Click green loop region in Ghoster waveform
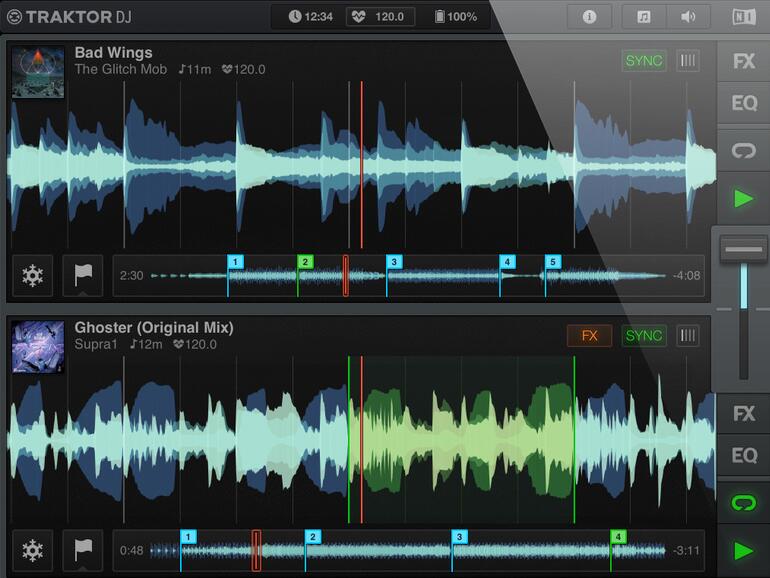This screenshot has width=770, height=578. point(462,440)
